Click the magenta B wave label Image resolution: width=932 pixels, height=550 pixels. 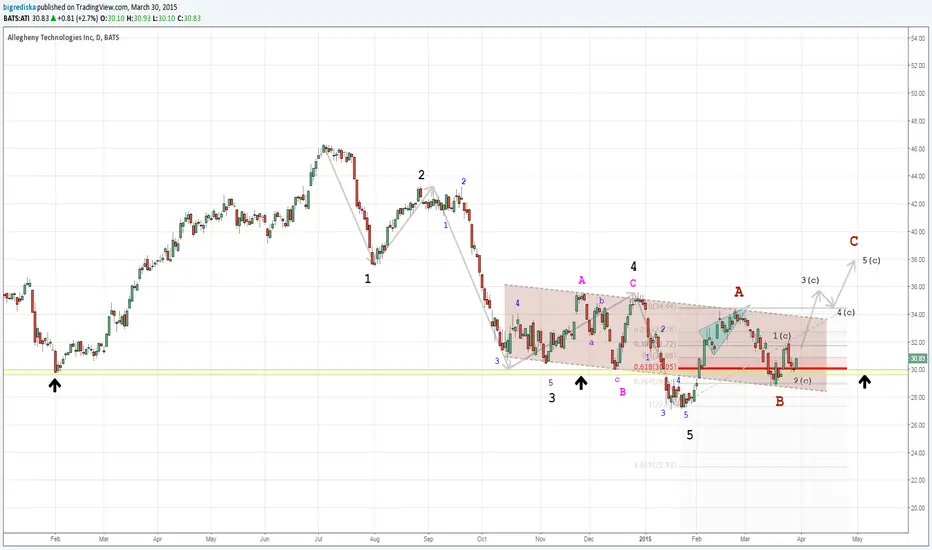point(623,392)
